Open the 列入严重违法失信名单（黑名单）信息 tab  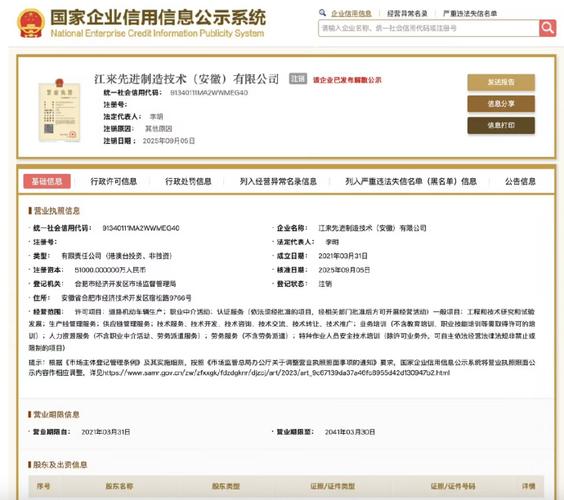coord(411,181)
